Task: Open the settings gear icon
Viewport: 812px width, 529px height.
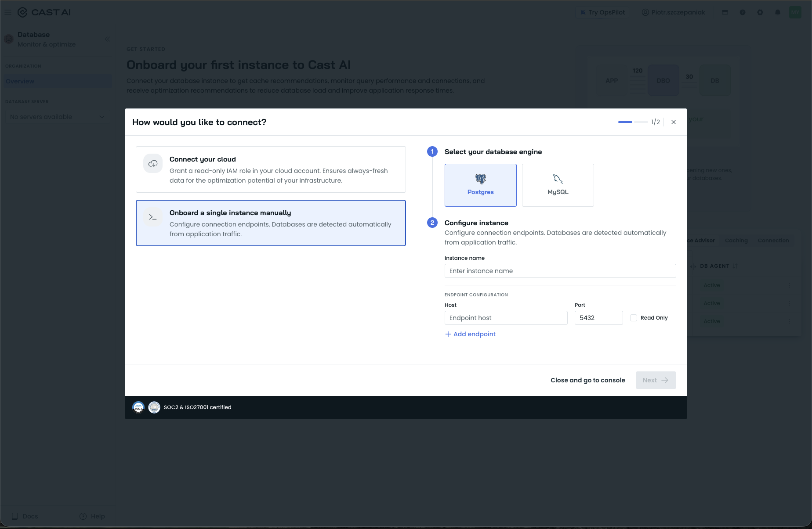Action: (x=760, y=12)
